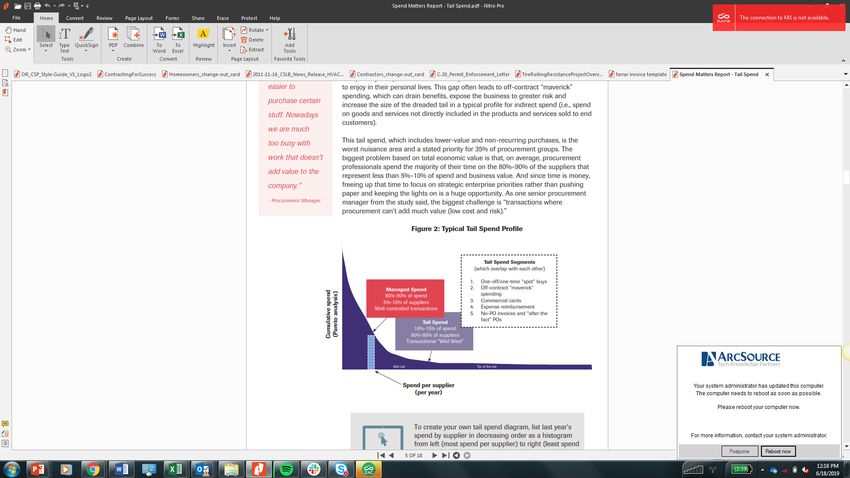Open the Page Layout ribbon tab

pos(139,18)
